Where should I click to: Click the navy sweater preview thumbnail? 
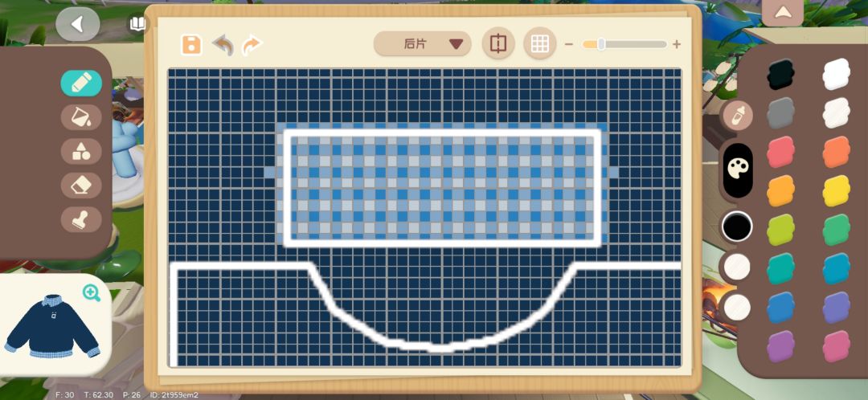click(x=52, y=326)
